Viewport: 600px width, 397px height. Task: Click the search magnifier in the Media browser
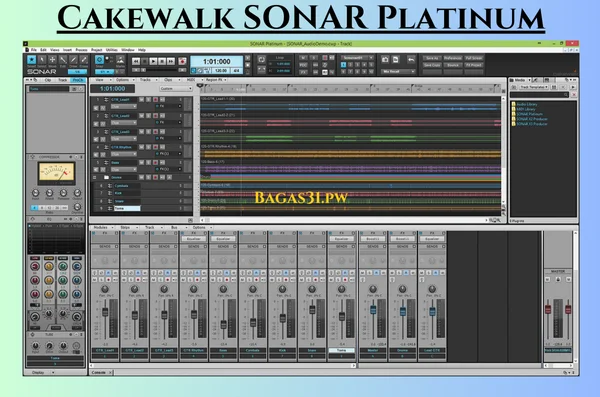566,95
